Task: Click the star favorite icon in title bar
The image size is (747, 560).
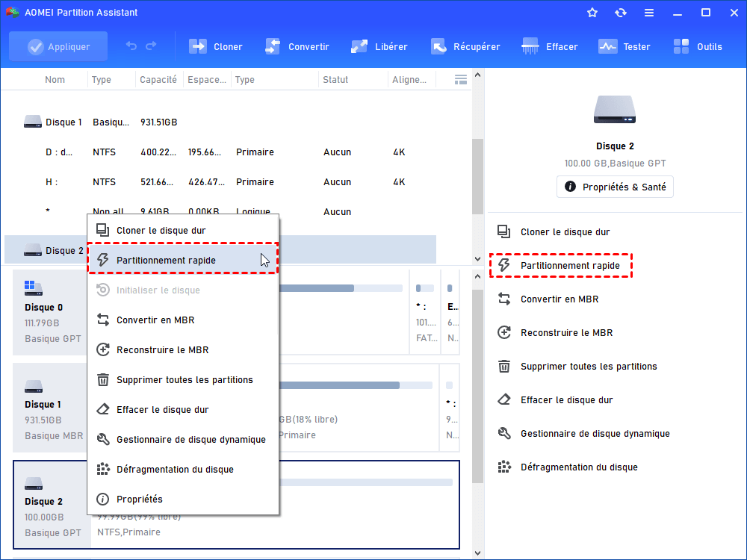Action: [x=592, y=13]
